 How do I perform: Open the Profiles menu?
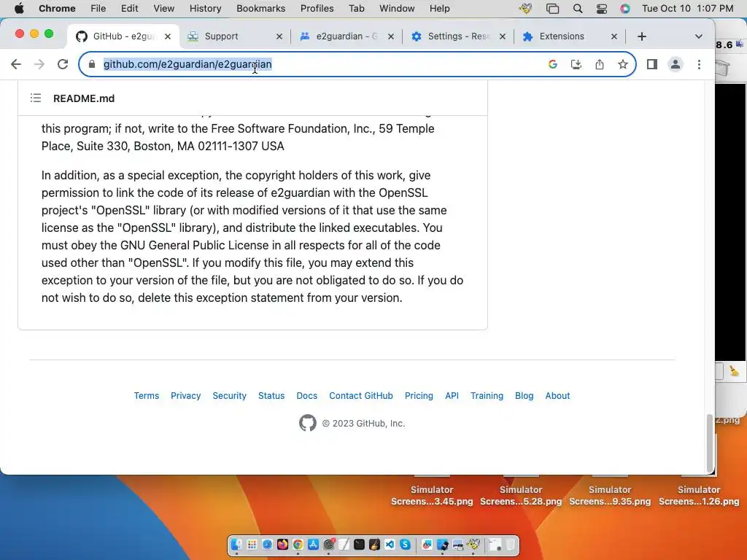317,9
